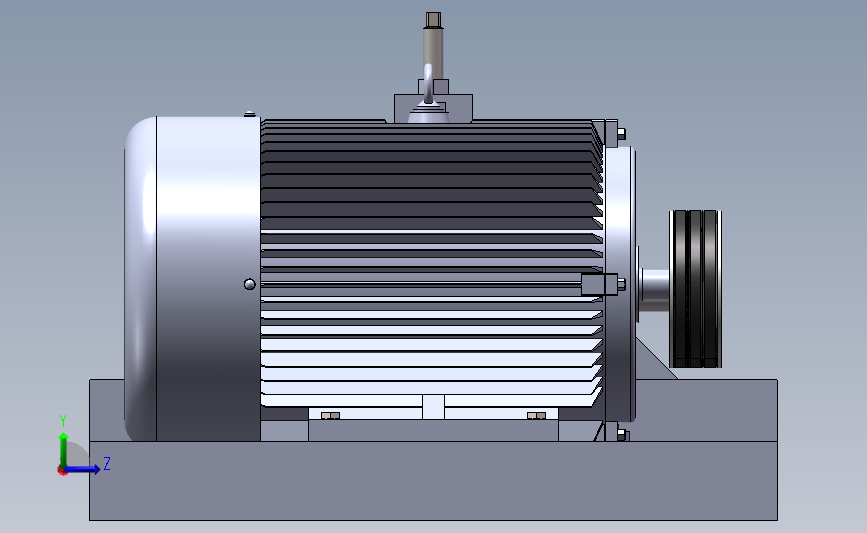
Task: Select the round plug on the fan cover side
Action: click(249, 284)
